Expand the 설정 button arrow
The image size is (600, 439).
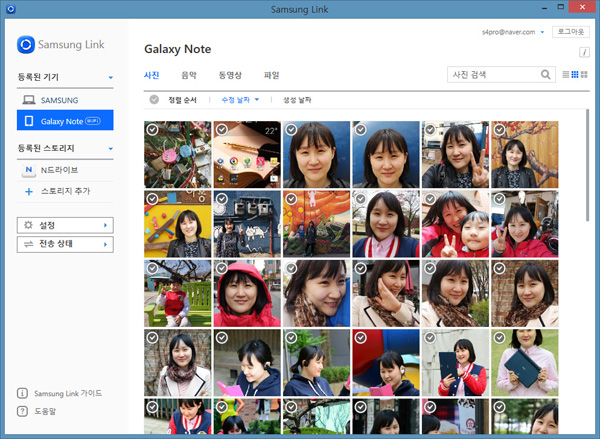[105, 225]
